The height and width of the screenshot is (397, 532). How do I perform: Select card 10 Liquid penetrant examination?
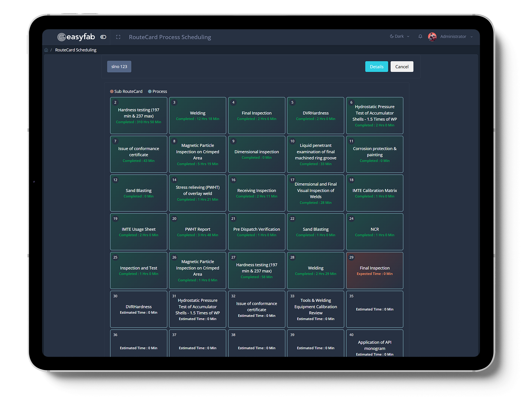(316, 154)
